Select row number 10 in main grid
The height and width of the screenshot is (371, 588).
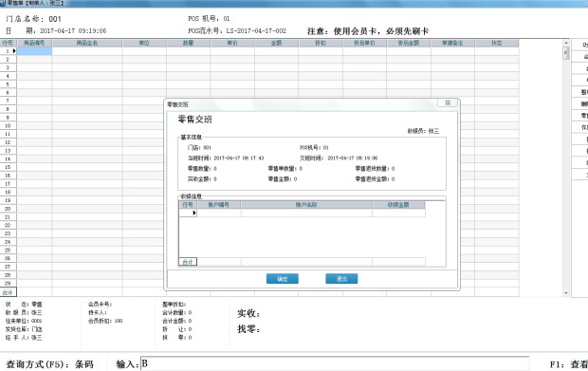pyautogui.click(x=8, y=125)
